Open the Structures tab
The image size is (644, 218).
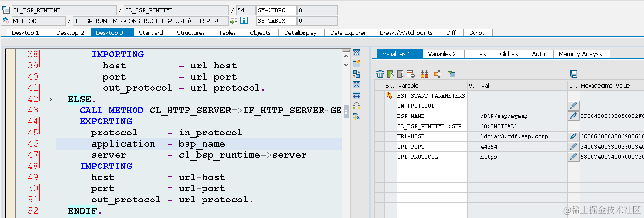(x=191, y=33)
